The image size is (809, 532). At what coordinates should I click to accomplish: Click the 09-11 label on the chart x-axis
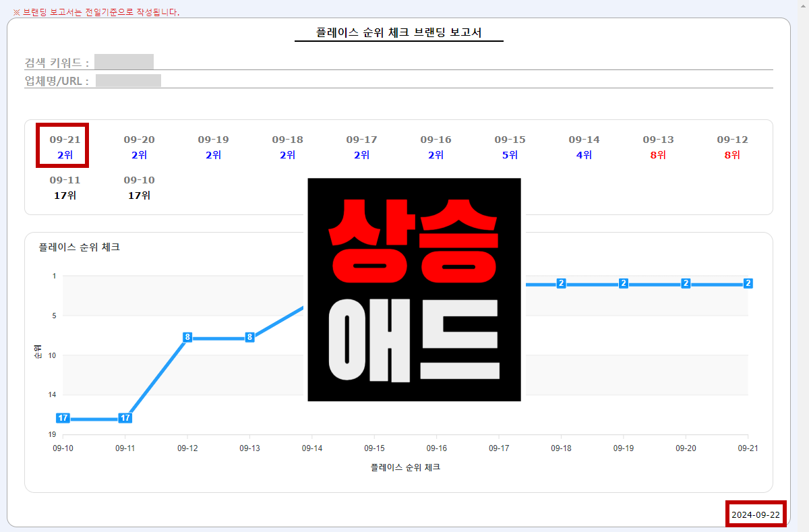coord(125,448)
